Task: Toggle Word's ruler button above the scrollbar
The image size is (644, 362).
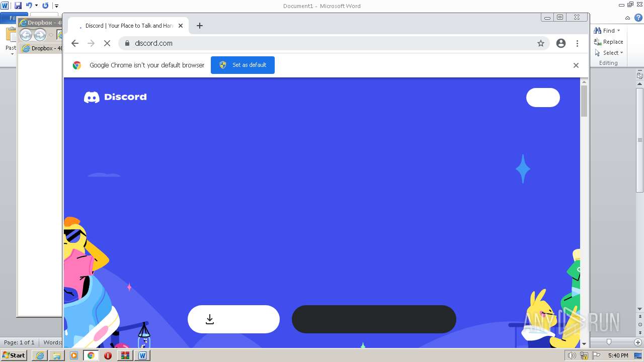Action: tap(639, 76)
